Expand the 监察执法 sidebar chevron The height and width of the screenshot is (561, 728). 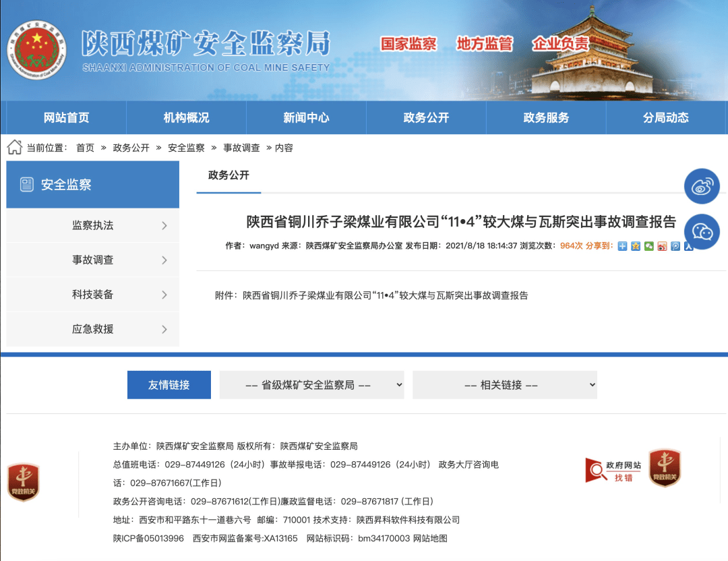click(164, 226)
